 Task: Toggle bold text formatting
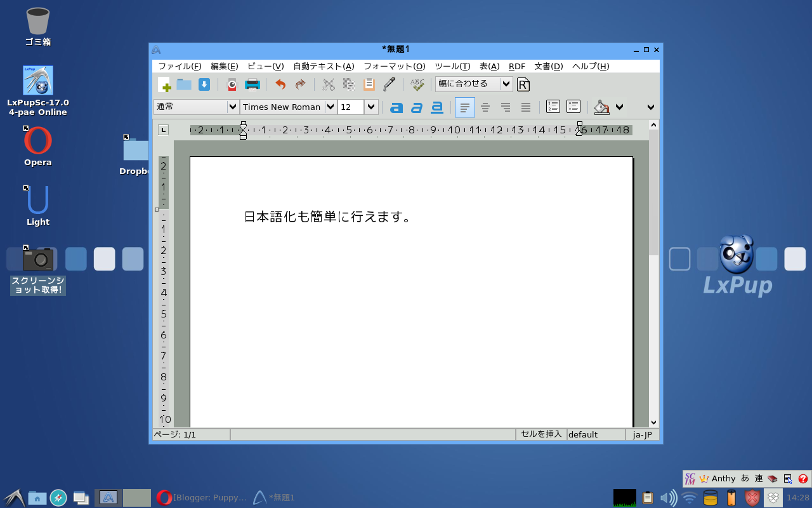(x=396, y=107)
